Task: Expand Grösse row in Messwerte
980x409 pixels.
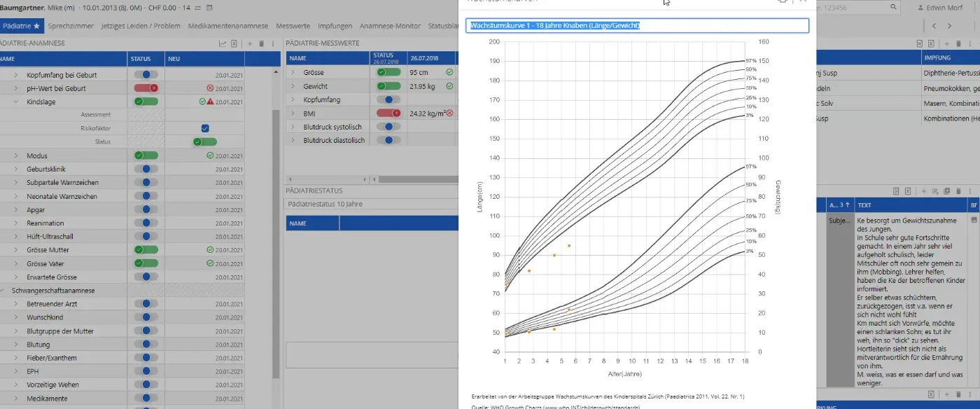Action: pos(293,73)
